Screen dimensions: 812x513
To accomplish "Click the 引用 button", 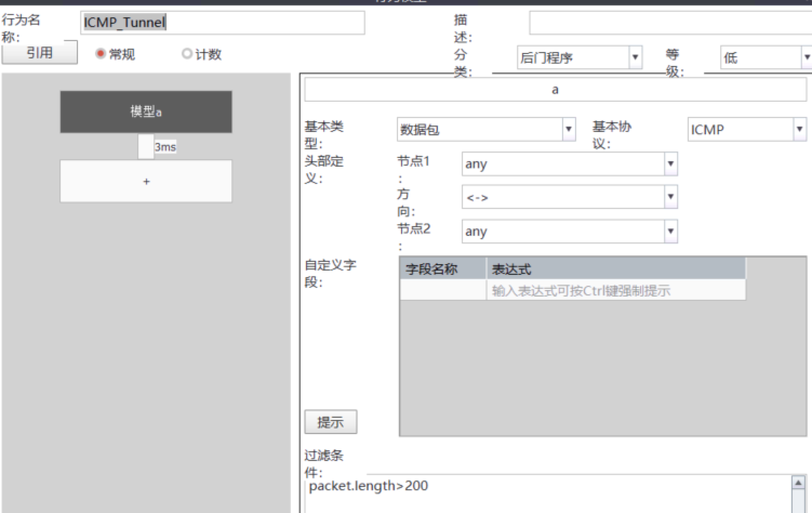I will [x=39, y=53].
